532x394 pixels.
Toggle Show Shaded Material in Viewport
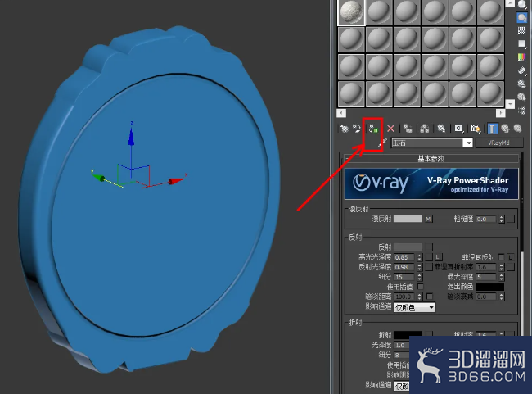[476, 129]
